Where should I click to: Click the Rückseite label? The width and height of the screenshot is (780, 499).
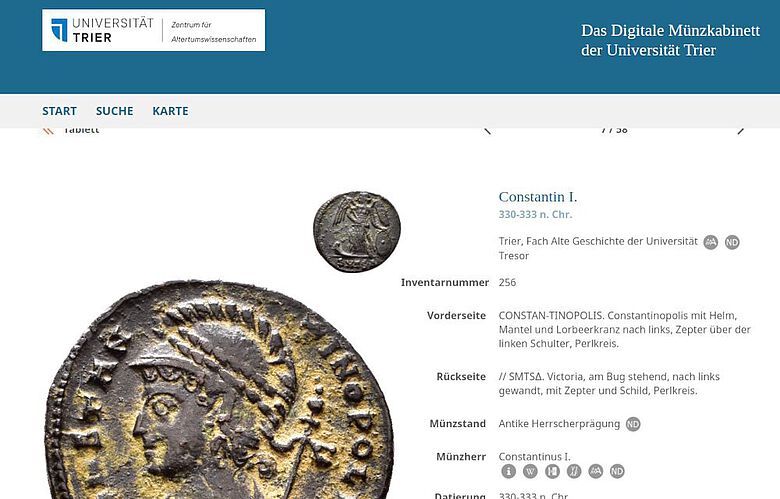pos(461,377)
